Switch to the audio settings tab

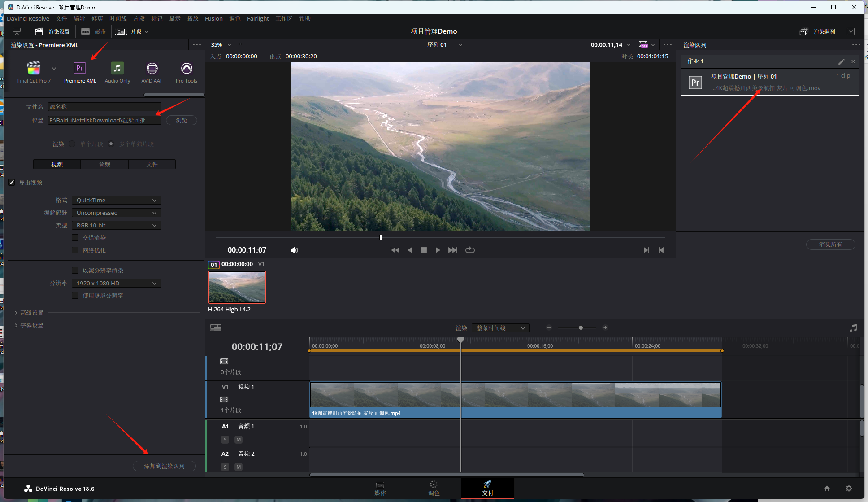click(104, 164)
